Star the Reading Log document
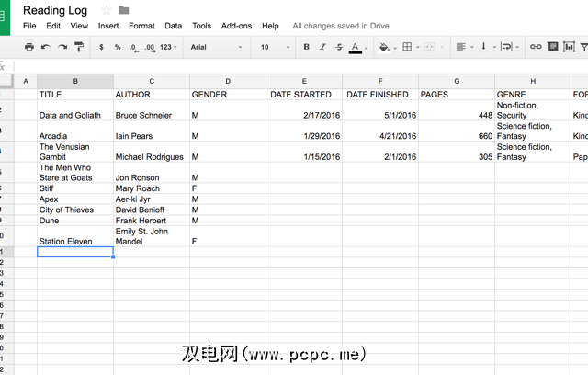Screen dimensions: 588x375 [106, 10]
